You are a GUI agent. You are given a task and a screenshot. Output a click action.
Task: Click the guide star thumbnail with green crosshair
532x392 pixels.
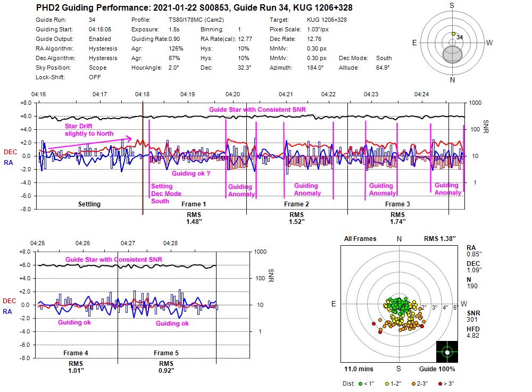[x=447, y=352]
